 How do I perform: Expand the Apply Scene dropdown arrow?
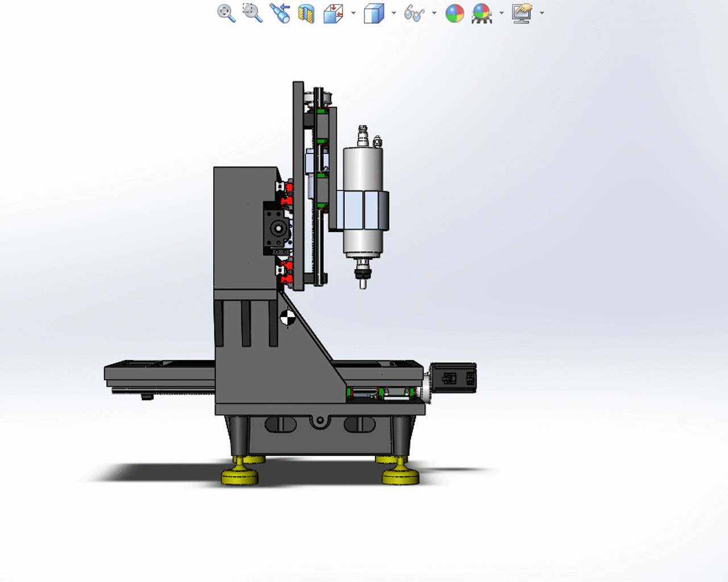tap(501, 13)
